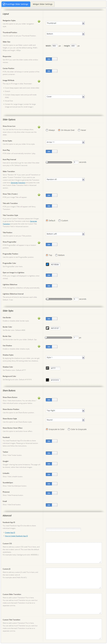Viewport: 107px width, 644px height.
Task: Toggle Show Title switch
Action: [x=52, y=195]
